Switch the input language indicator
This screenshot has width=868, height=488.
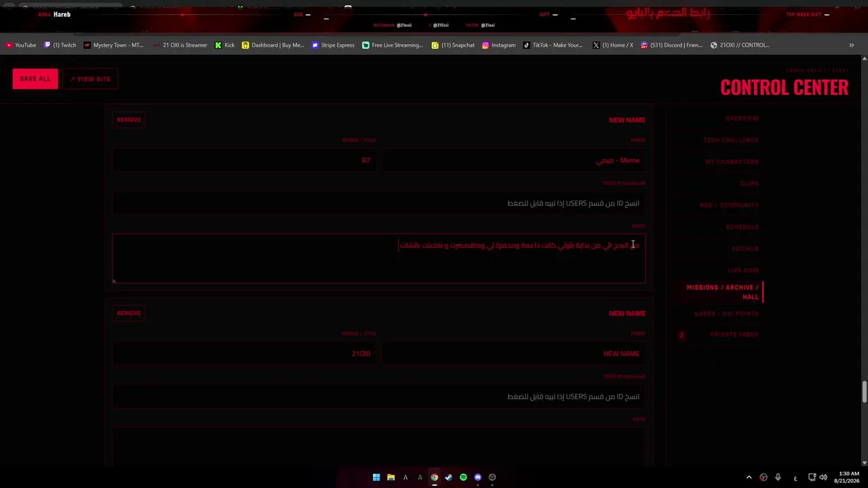click(x=795, y=477)
